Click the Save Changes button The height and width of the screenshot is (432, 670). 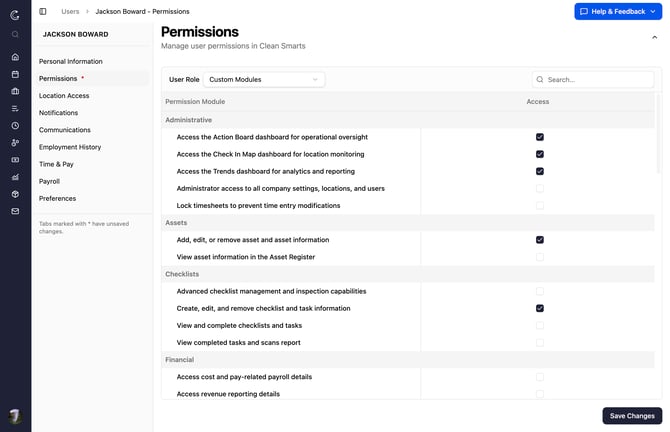pyautogui.click(x=632, y=416)
